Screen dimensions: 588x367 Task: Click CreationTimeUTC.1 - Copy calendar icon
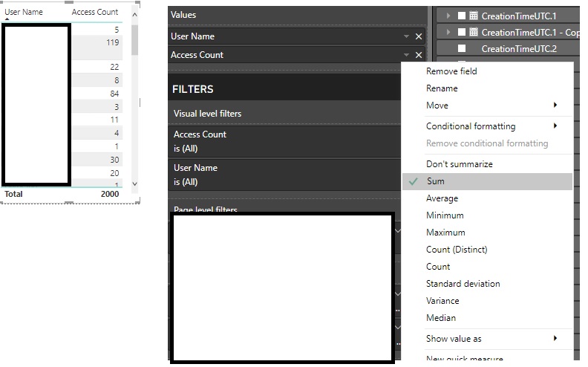click(474, 32)
